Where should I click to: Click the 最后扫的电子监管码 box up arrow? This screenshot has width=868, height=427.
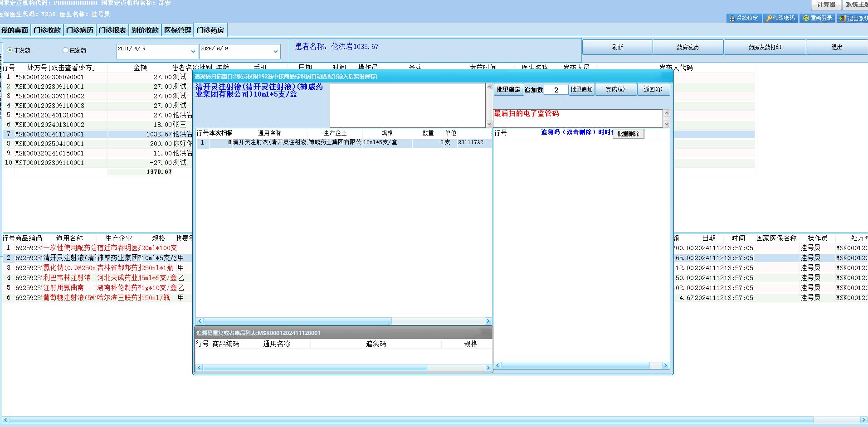[666, 113]
